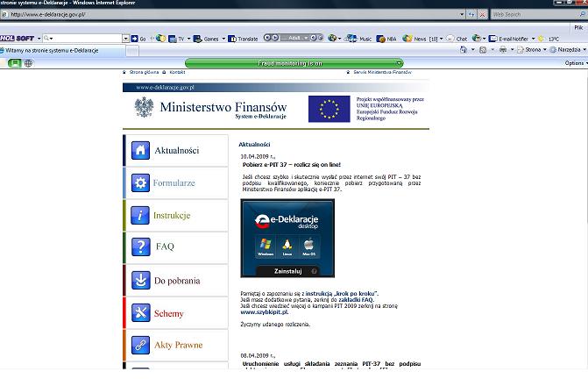Viewport: 588px width, 379px height.
Task: Click the Games toolbar icon
Action: pyautogui.click(x=197, y=39)
